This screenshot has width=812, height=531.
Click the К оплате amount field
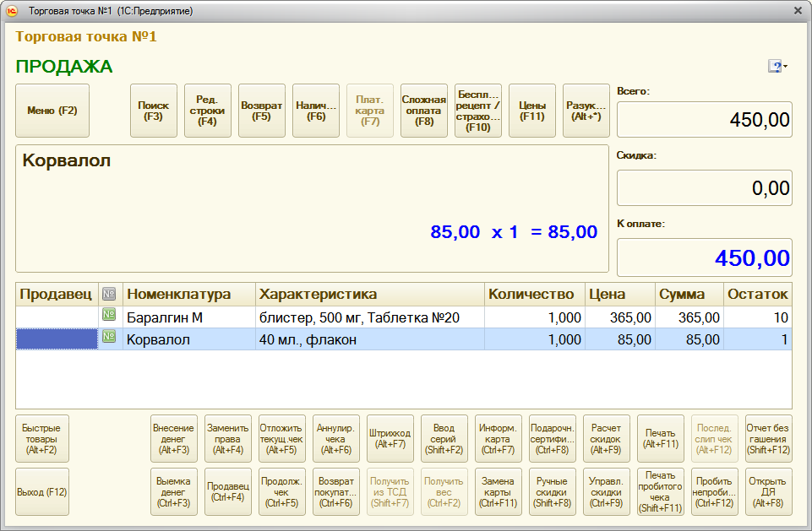(704, 257)
